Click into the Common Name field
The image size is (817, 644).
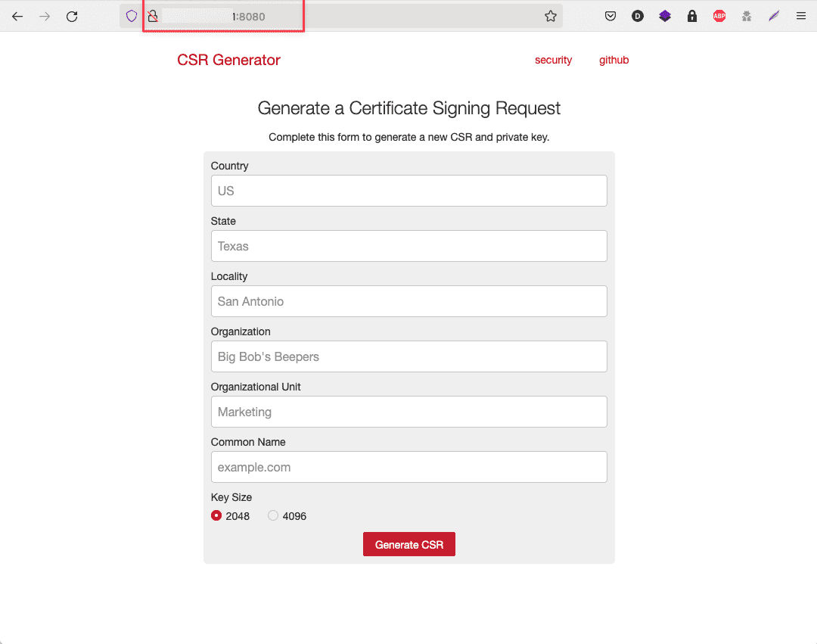click(x=408, y=467)
